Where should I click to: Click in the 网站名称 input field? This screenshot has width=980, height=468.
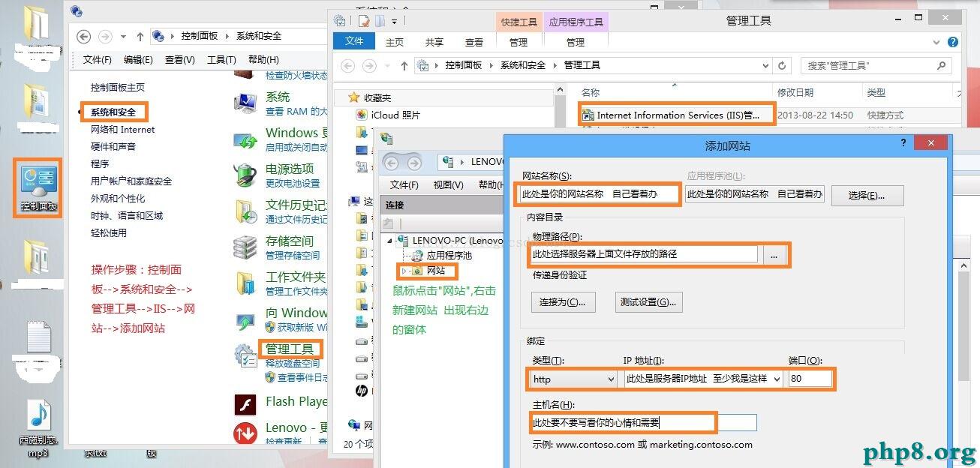click(599, 194)
